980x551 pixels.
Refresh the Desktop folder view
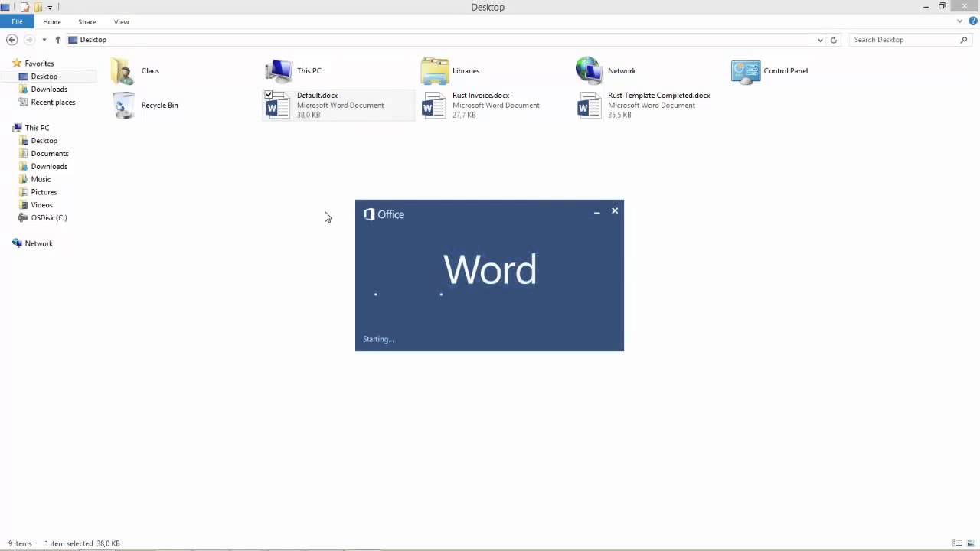tap(834, 40)
